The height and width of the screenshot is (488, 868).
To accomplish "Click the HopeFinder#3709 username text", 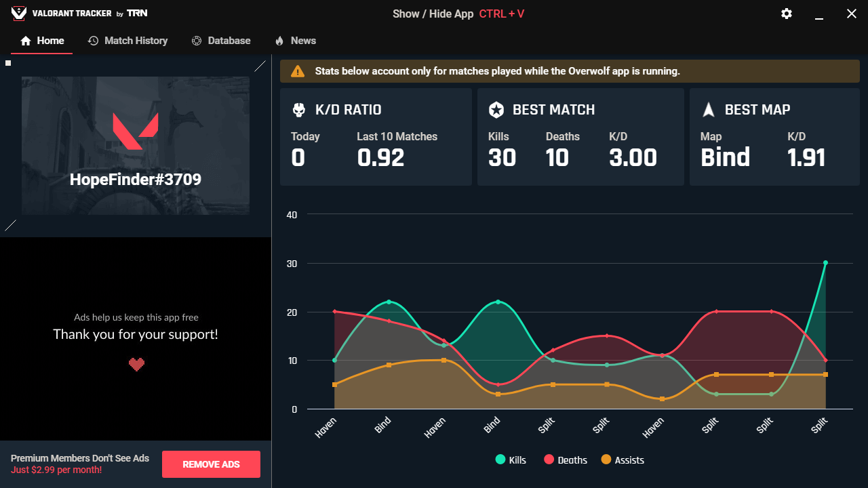I will (136, 180).
